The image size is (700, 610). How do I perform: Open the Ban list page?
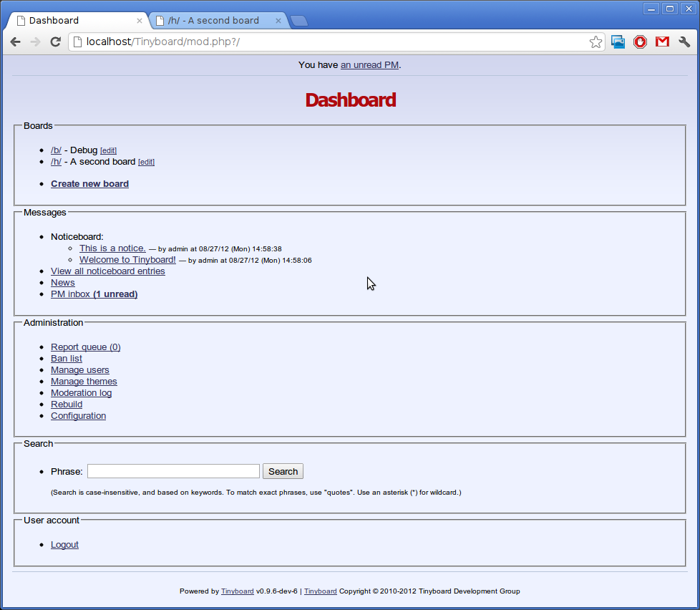click(x=67, y=359)
